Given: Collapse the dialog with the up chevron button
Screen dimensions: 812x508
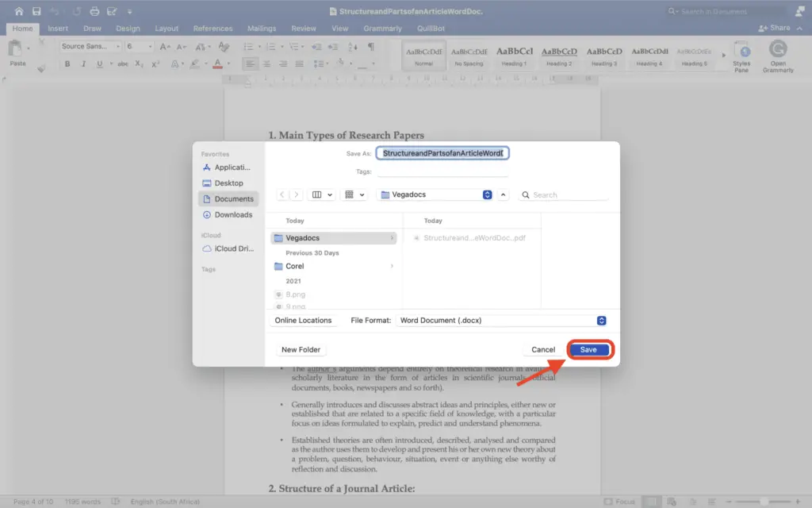Looking at the screenshot, I should (x=503, y=194).
